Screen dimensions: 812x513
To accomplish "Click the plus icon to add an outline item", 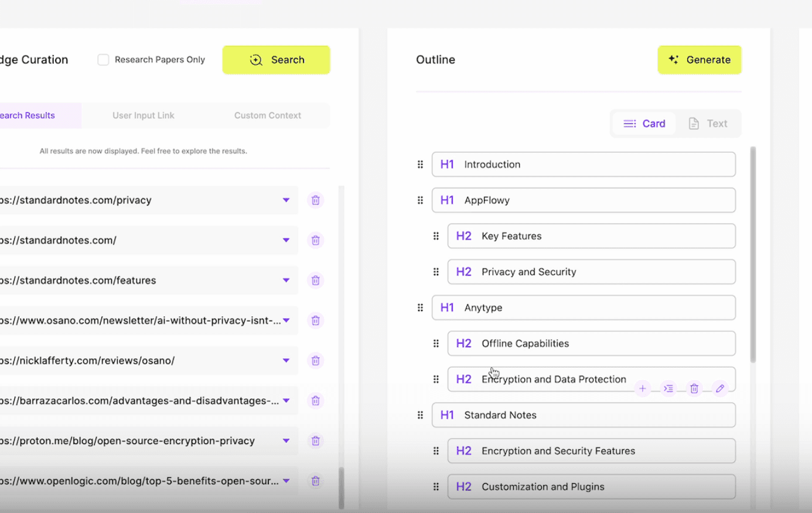I will [643, 388].
